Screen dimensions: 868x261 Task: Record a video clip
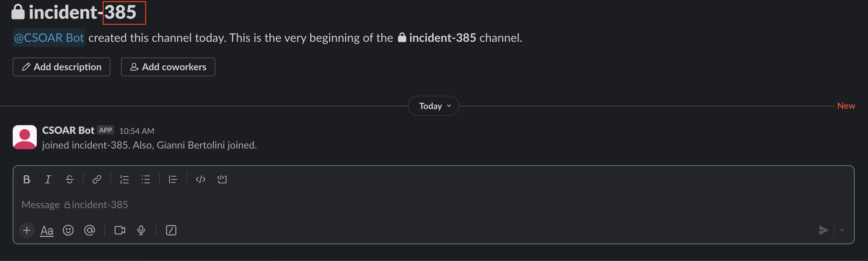[120, 230]
